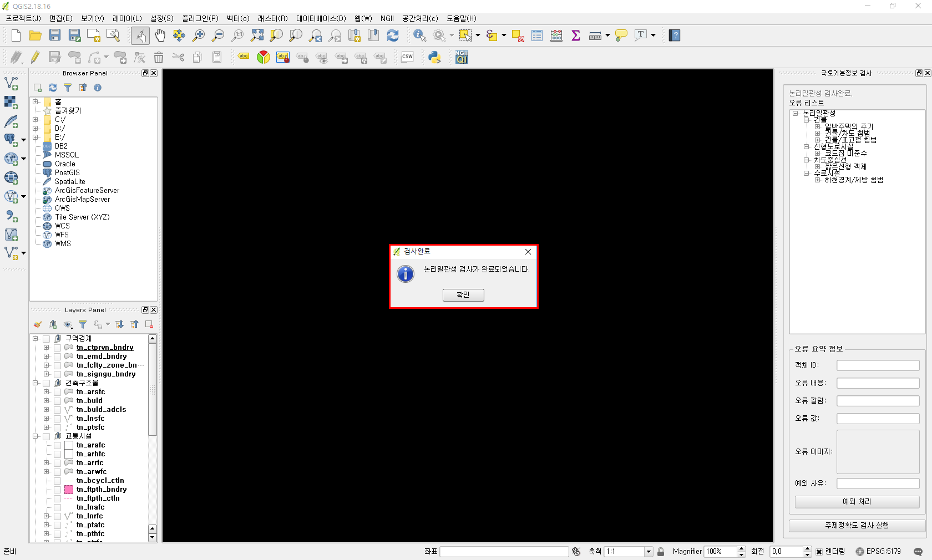Click the 주제정확도 검사 실행 button
This screenshot has height=560, width=932.
point(857,525)
